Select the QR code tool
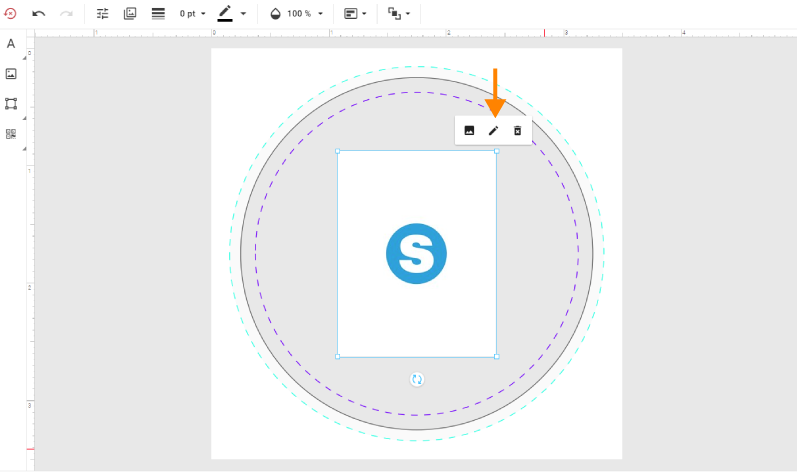The image size is (797, 475). pos(11,133)
